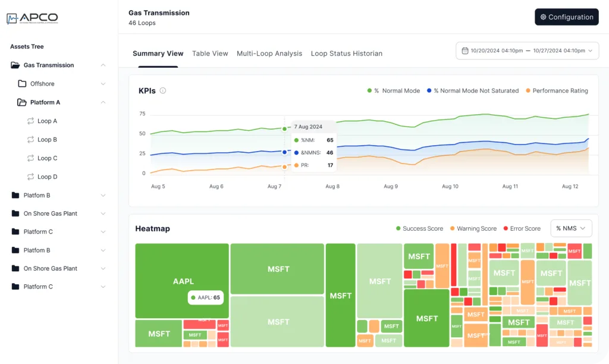
Task: Open the Multi-Loop Analysis tab
Action: pos(269,54)
